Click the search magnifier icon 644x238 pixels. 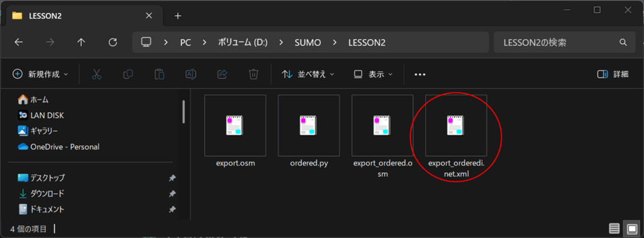pyautogui.click(x=623, y=42)
